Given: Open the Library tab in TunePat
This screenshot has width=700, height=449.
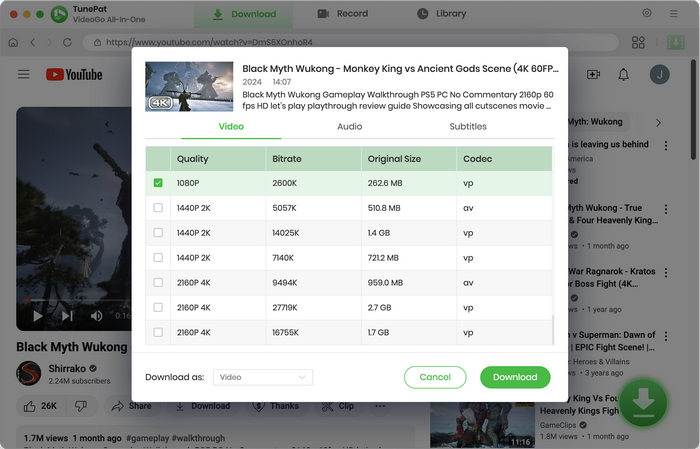Looking at the screenshot, I should 442,14.
